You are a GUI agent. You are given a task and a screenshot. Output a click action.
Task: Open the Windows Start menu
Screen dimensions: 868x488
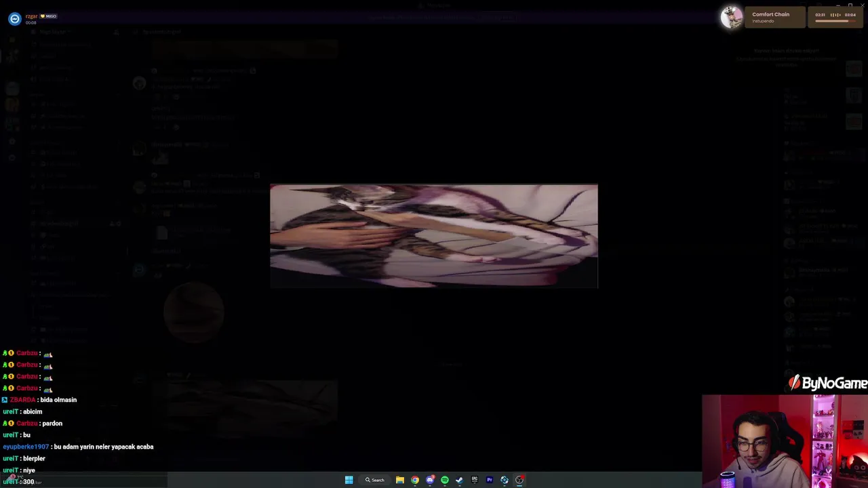click(x=349, y=480)
